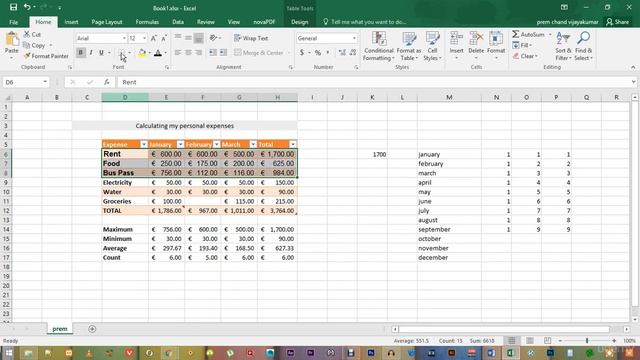
Task: Expand the Total column filter dropdown
Action: pyautogui.click(x=293, y=144)
